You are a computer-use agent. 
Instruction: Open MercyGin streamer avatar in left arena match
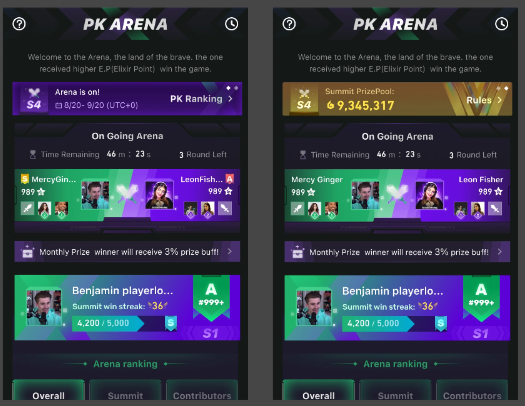coord(95,195)
